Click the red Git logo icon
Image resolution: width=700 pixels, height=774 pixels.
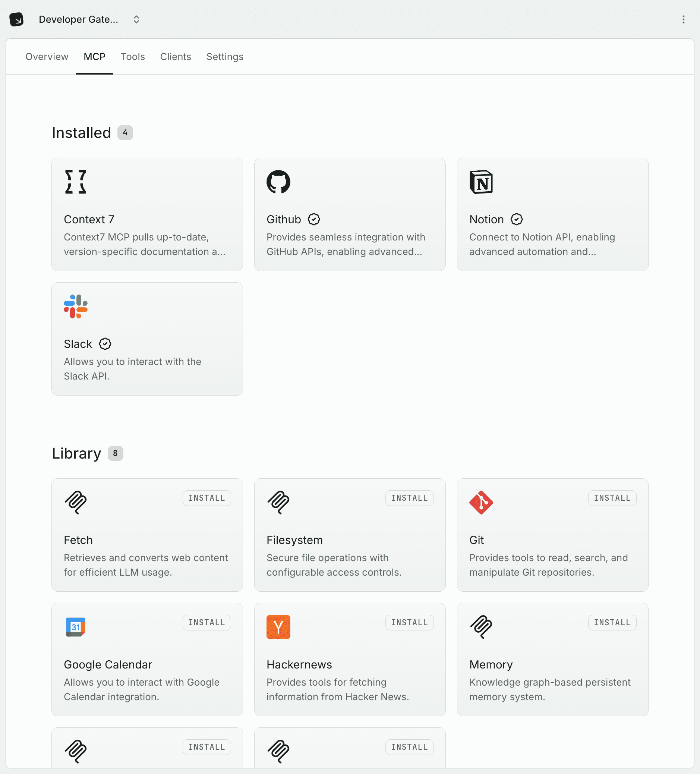[481, 503]
